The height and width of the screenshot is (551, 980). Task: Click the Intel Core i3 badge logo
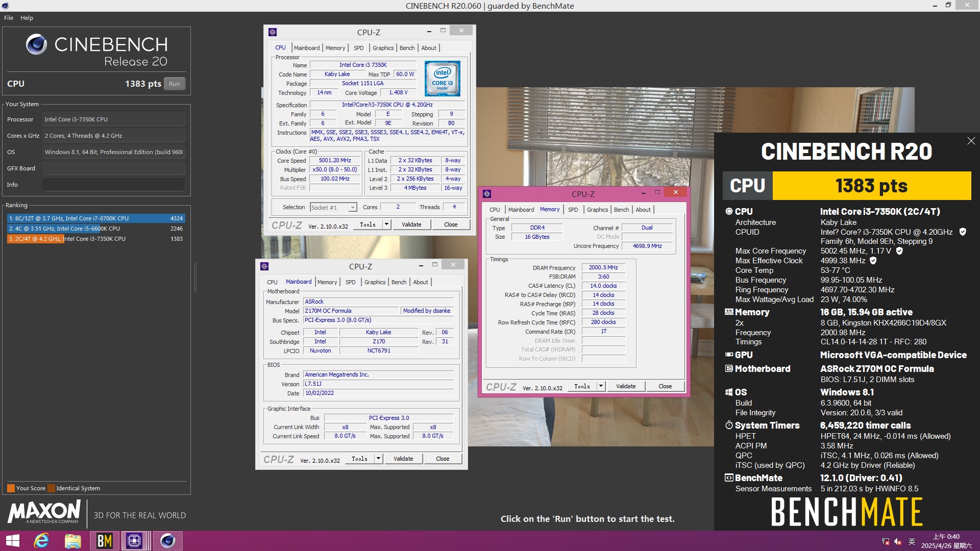[x=442, y=79]
